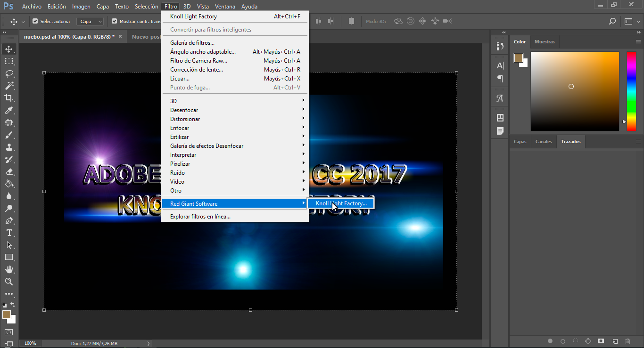Screen dimensions: 644x348
Task: Open the Color panel options menu
Action: click(x=638, y=42)
